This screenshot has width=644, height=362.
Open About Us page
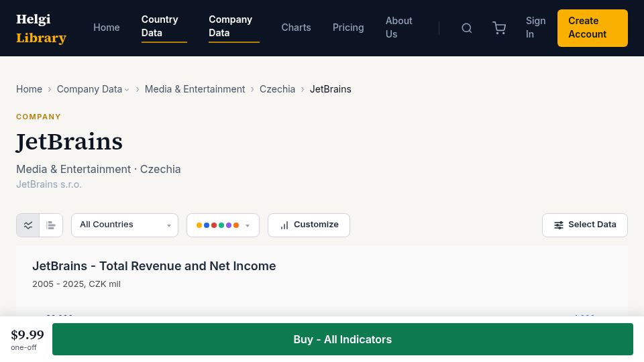pos(398,27)
